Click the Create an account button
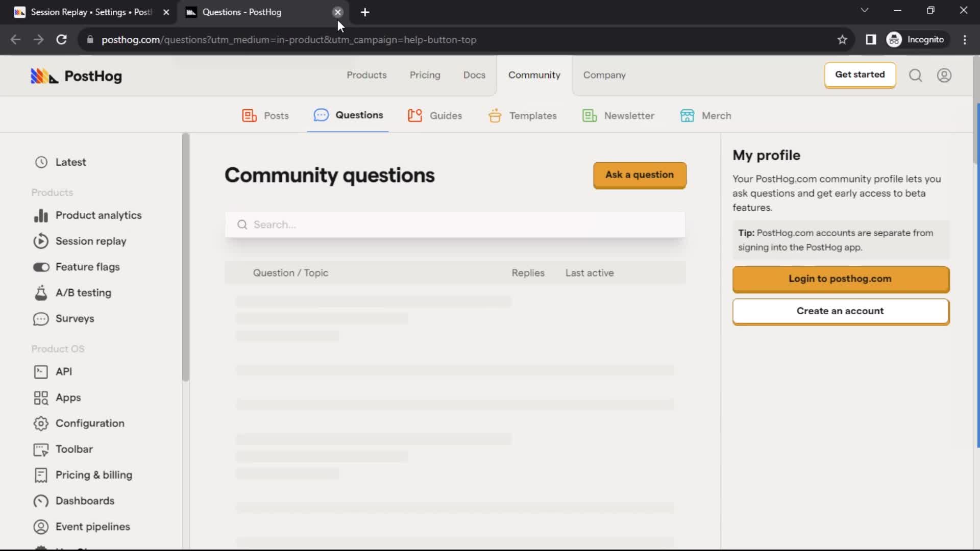 tap(841, 311)
